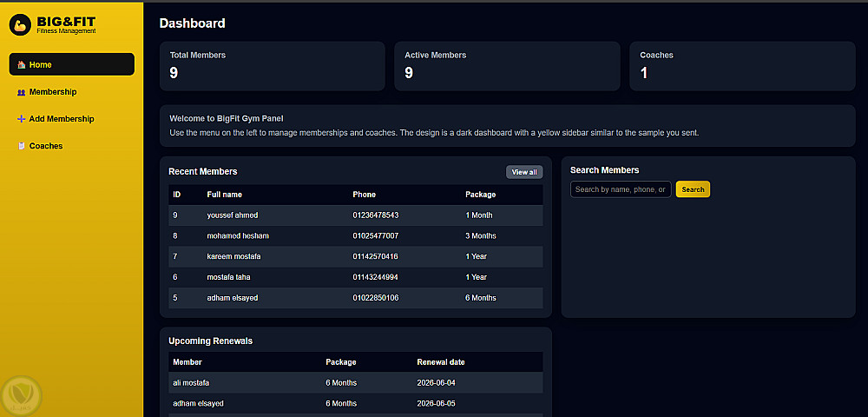Click the Coaches stat card
868x417 pixels.
[742, 66]
